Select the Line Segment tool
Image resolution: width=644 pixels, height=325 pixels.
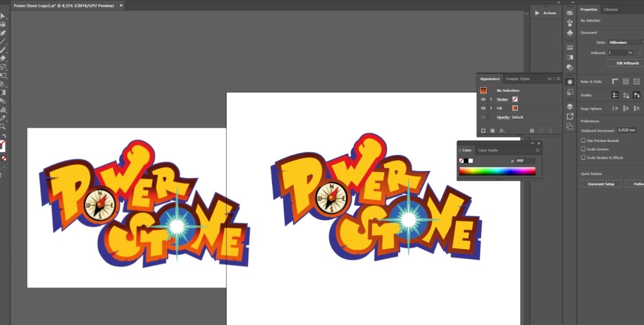click(x=3, y=41)
